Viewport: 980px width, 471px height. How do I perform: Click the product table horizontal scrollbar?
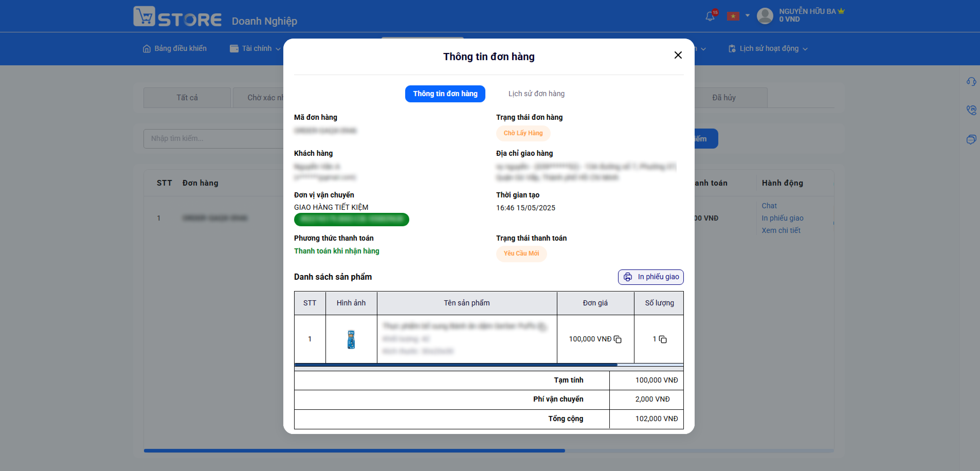coord(456,365)
